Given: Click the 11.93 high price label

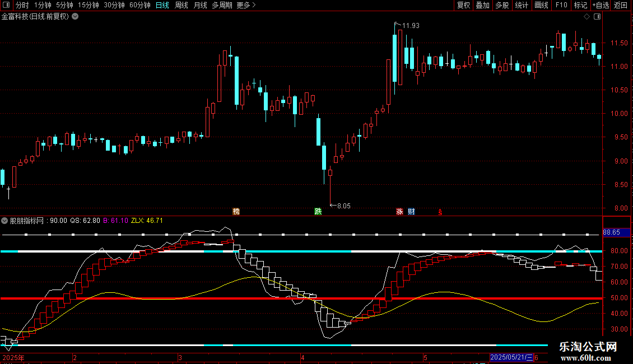Looking at the screenshot, I should coord(411,25).
